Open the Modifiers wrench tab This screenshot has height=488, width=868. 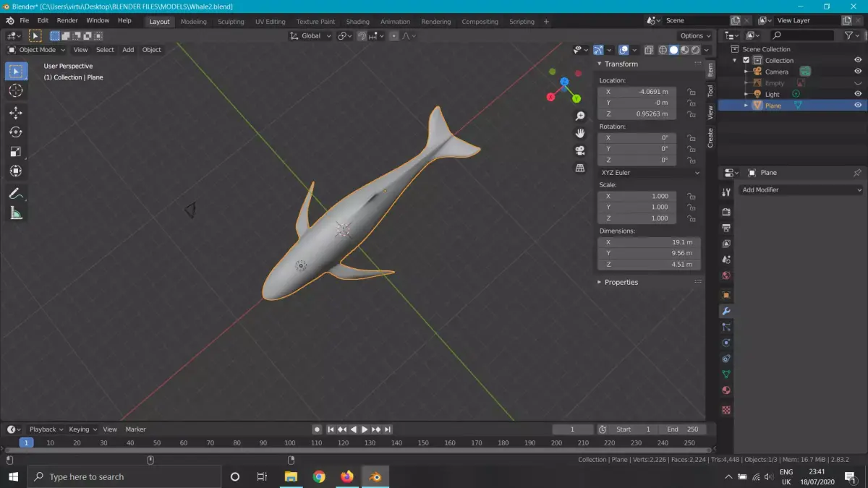pyautogui.click(x=726, y=311)
